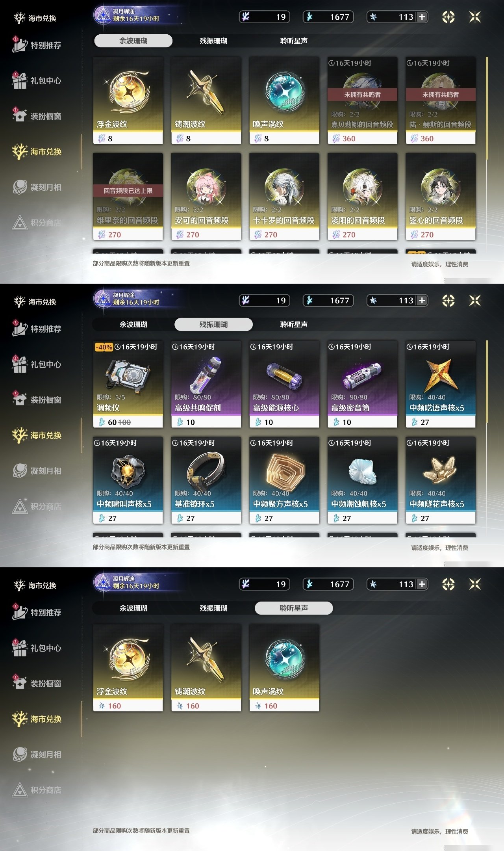Screen dimensions: 504x851
Task: Select the discounted 调频仪 item
Action: pos(128,384)
